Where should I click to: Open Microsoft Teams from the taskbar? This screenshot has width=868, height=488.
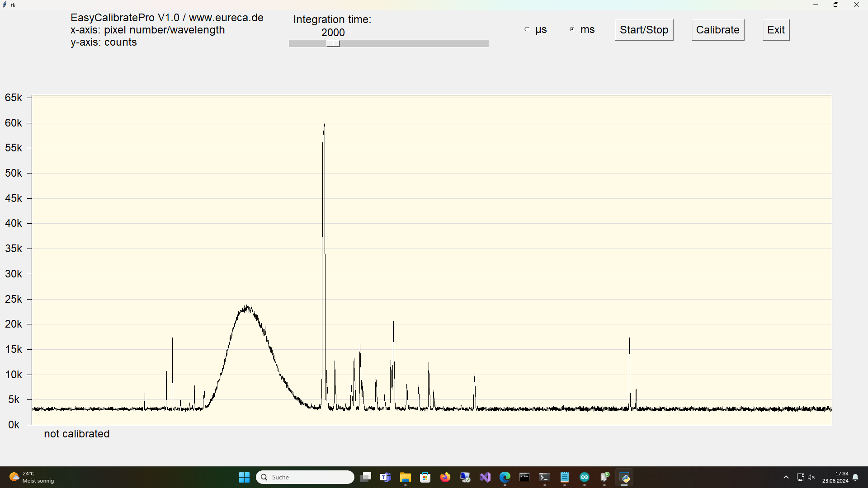click(x=386, y=477)
